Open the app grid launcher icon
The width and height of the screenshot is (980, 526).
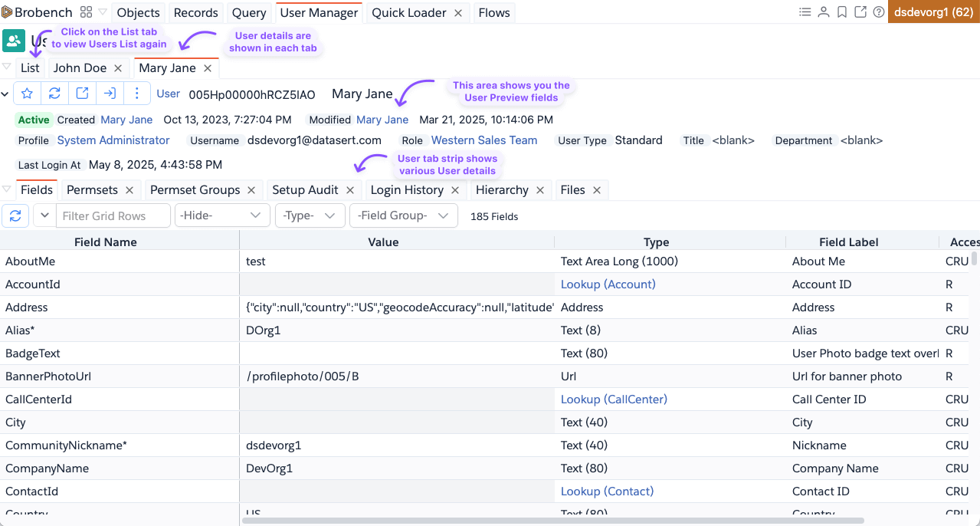click(x=86, y=12)
